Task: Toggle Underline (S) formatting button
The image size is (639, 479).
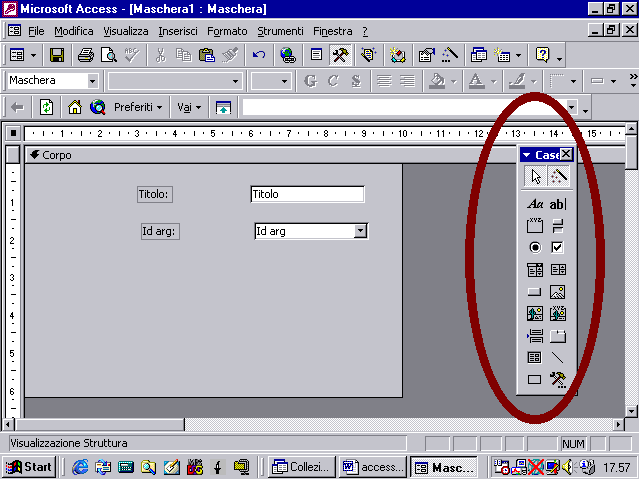Action: click(356, 81)
